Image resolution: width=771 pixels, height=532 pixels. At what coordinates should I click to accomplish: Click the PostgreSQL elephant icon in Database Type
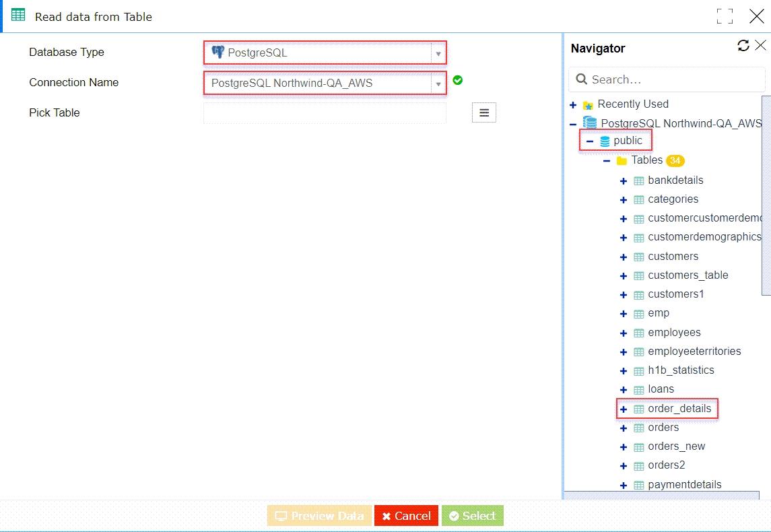tap(217, 51)
